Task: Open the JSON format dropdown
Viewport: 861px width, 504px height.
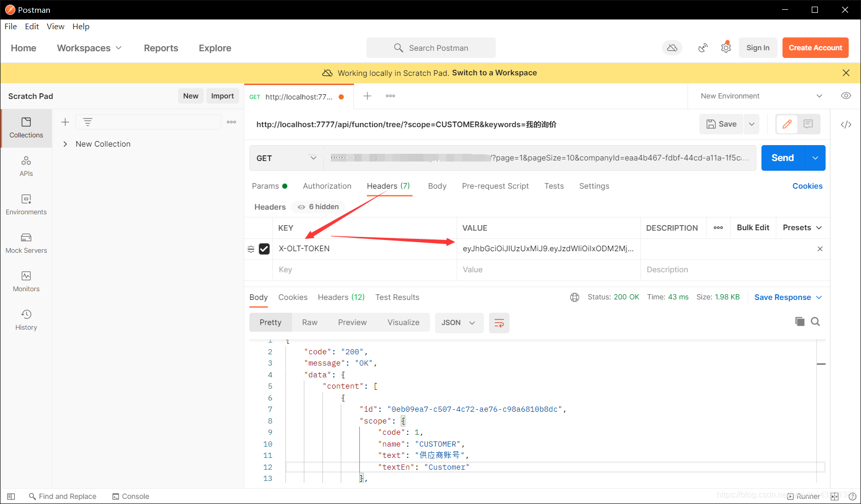Action: pos(459,322)
